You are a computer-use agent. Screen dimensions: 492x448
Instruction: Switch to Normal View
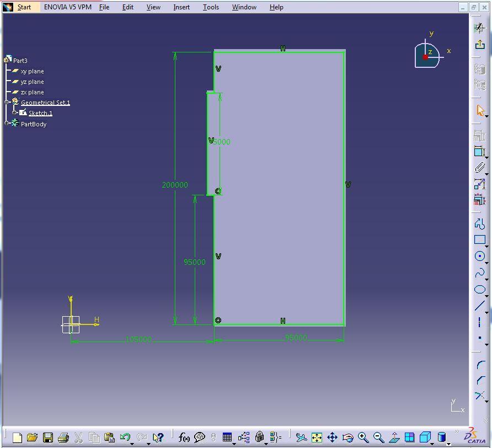[x=394, y=437]
